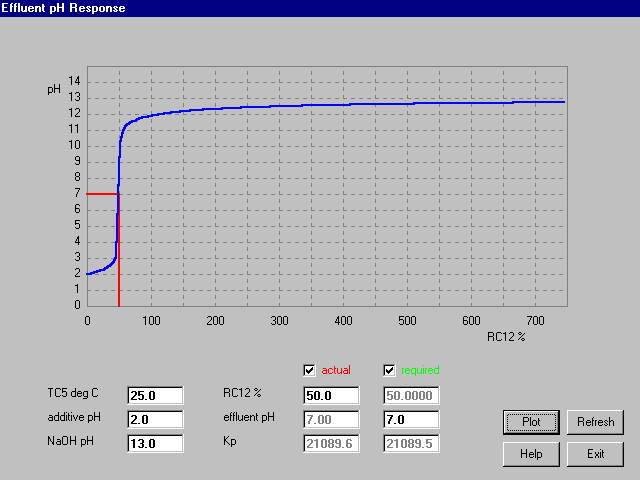Click the Effluent pH Response title bar
Image resolution: width=640 pixels, height=480 pixels.
[x=320, y=7]
